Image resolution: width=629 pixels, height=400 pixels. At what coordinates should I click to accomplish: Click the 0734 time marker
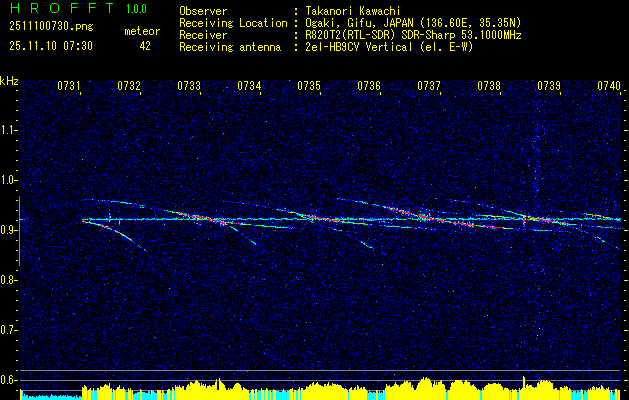click(x=249, y=86)
